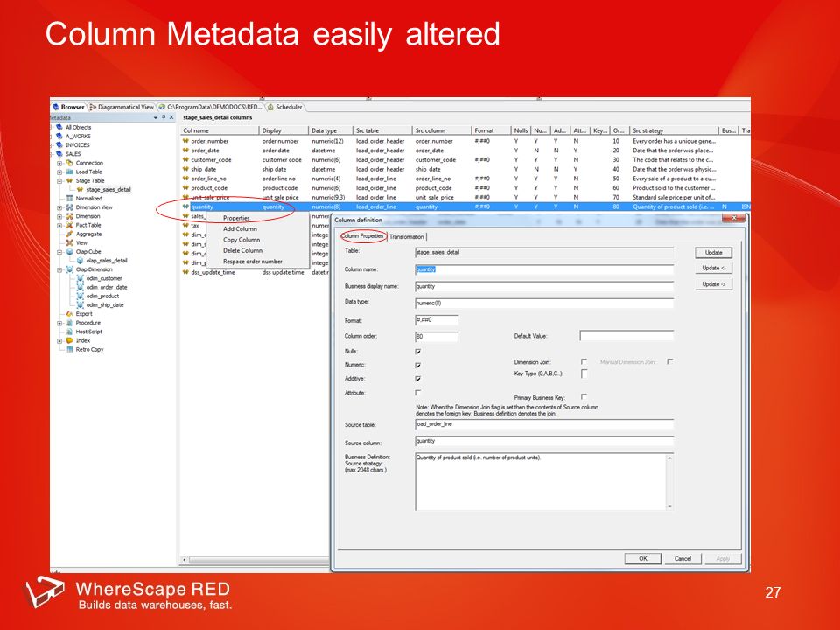
Task: Click the Retro Copy icon
Action: (69, 349)
